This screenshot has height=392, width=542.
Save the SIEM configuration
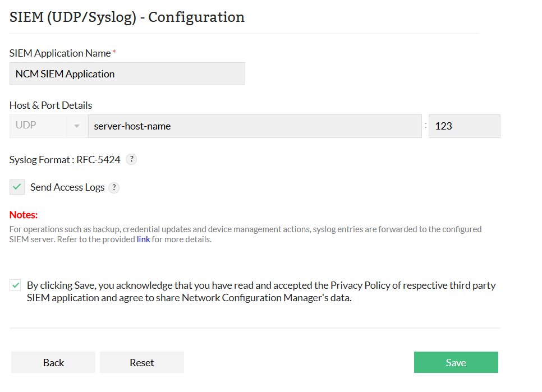pos(456,362)
